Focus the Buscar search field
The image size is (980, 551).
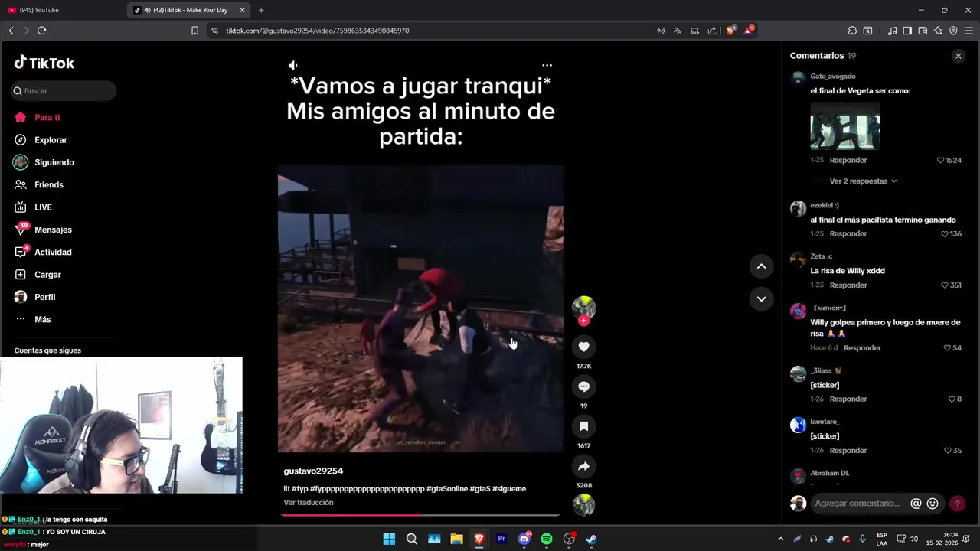pos(64,90)
